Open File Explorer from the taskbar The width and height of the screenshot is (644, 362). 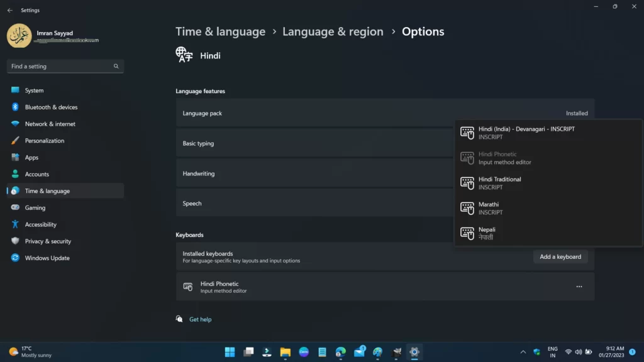point(286,352)
